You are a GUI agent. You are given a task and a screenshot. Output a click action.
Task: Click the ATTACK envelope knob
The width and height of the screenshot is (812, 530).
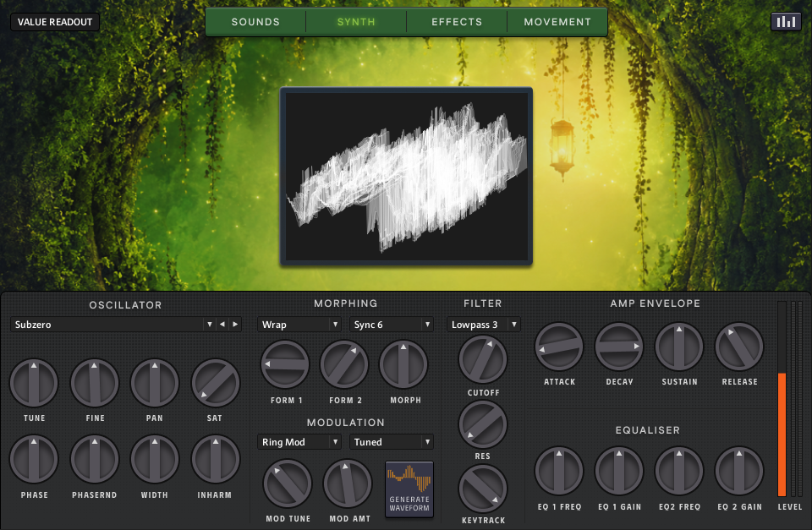tap(559, 347)
